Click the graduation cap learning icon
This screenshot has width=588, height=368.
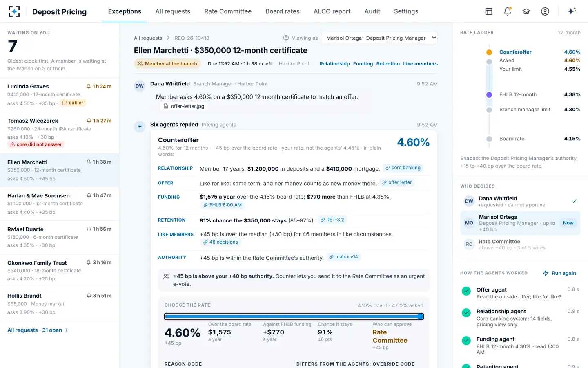click(526, 11)
